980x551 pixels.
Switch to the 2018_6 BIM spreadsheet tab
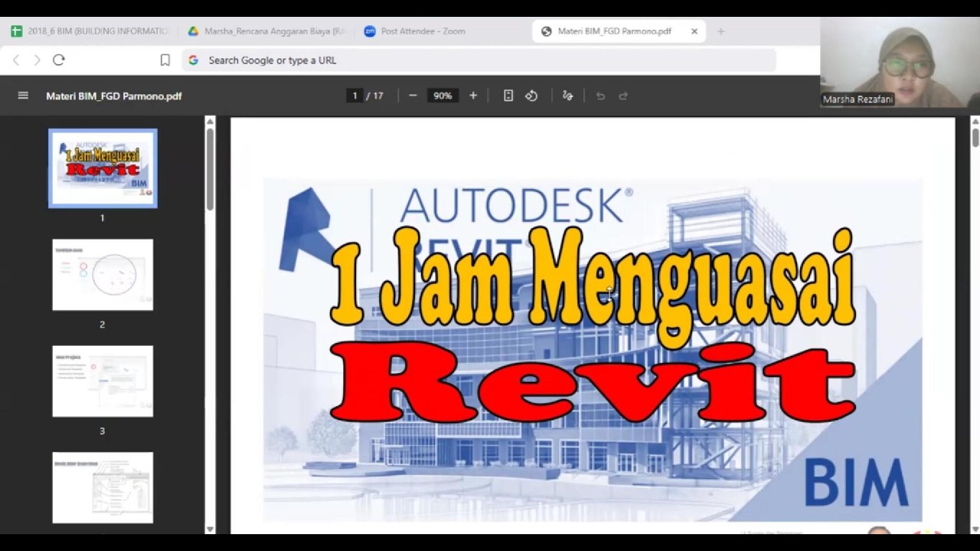pos(90,31)
